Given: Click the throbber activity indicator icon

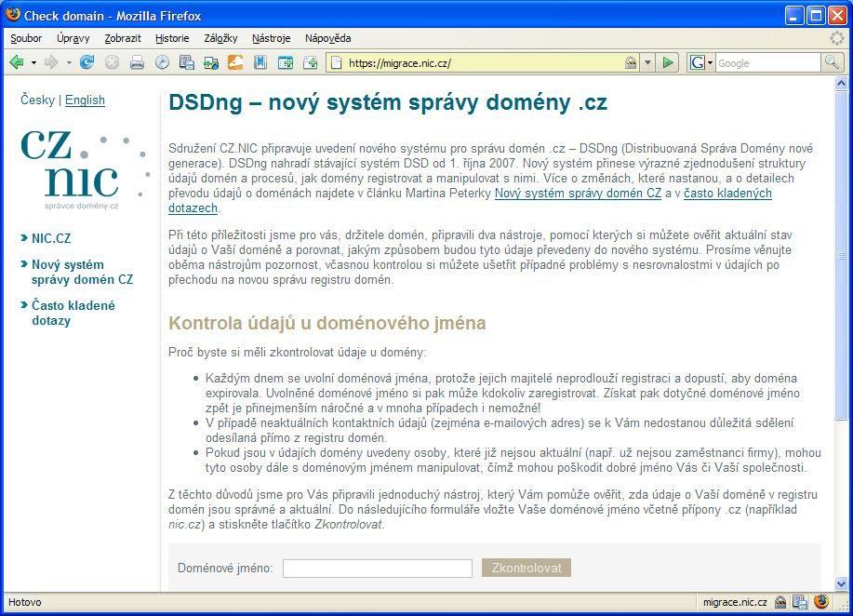Looking at the screenshot, I should (x=836, y=38).
